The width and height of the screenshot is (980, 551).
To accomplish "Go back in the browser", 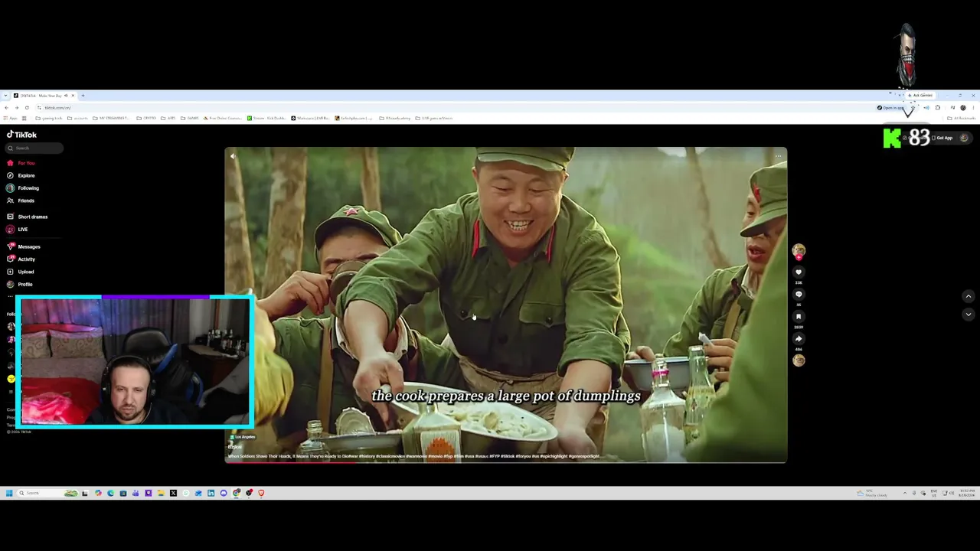I will [6, 108].
